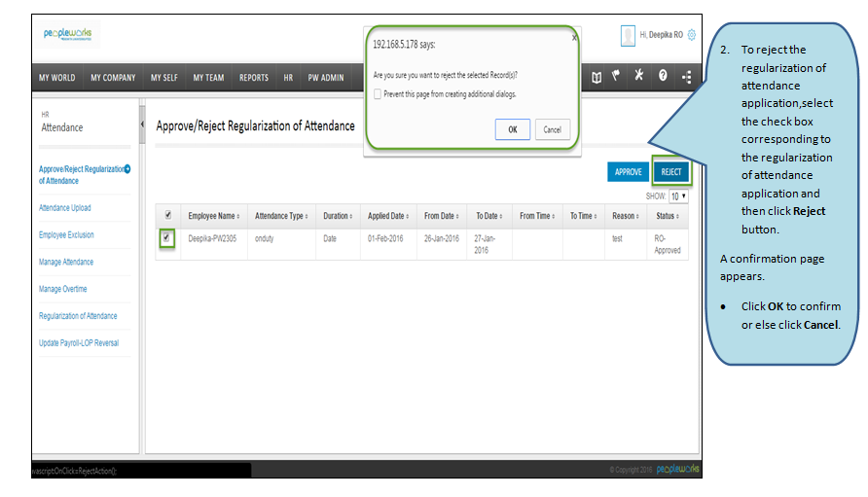Image resolution: width=868 pixels, height=497 pixels.
Task: Click the APPROVE button
Action: tap(629, 172)
